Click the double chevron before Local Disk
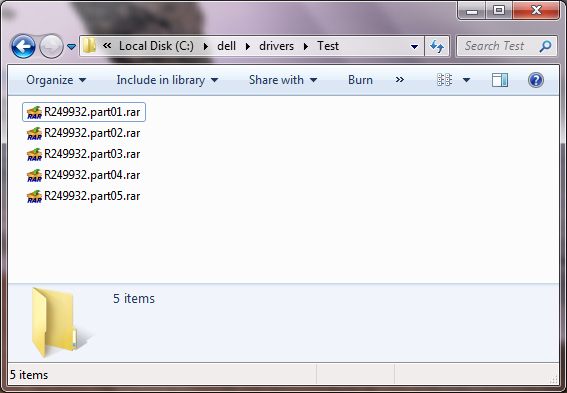The image size is (567, 393). tap(107, 46)
